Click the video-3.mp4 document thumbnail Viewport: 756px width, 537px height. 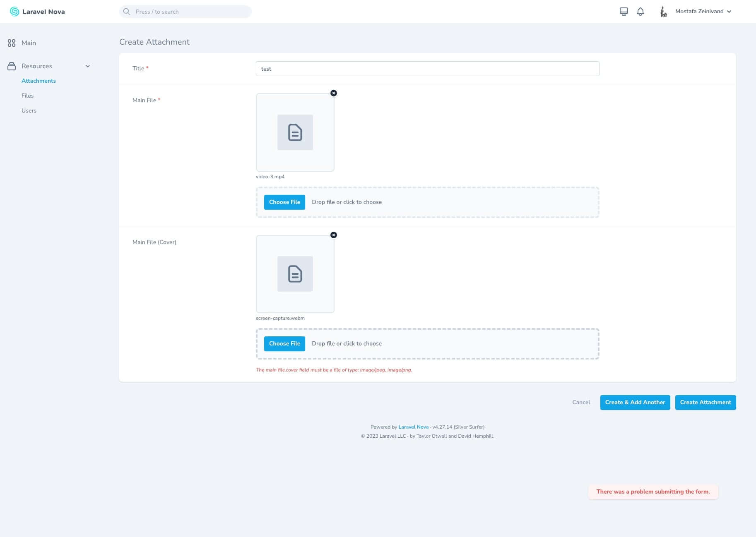(x=295, y=132)
